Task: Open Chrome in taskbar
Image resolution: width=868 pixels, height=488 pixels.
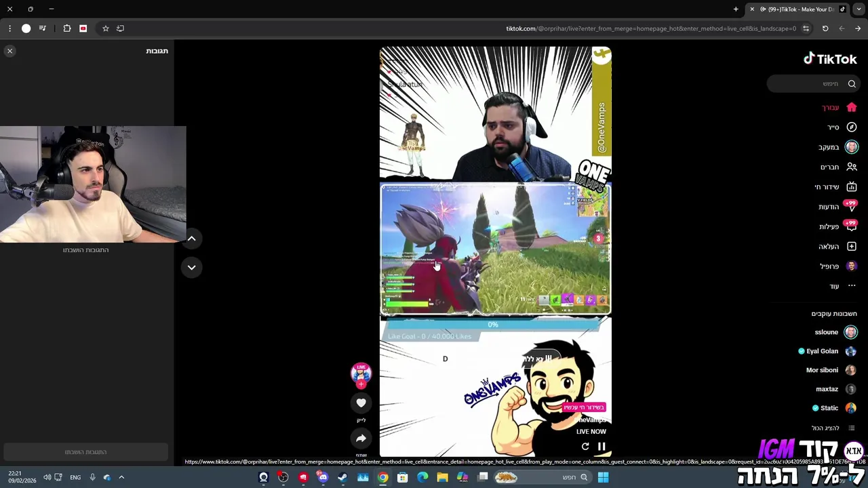Action: pyautogui.click(x=382, y=477)
